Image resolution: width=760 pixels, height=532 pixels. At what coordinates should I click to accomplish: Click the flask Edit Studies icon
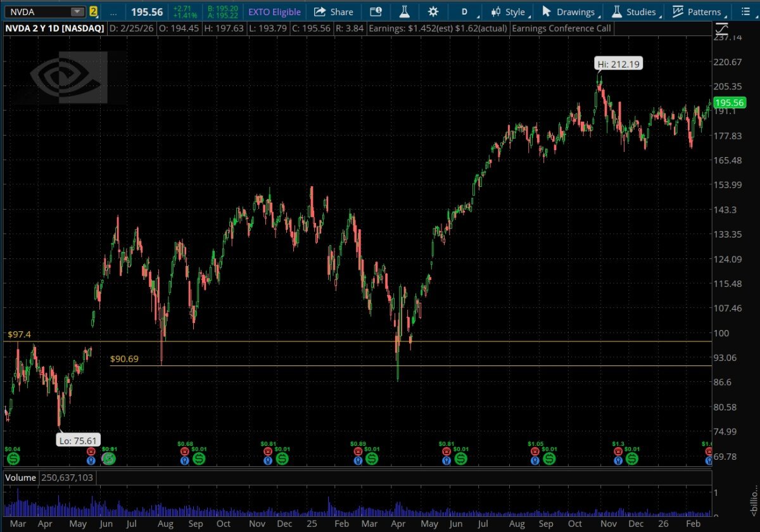404,11
